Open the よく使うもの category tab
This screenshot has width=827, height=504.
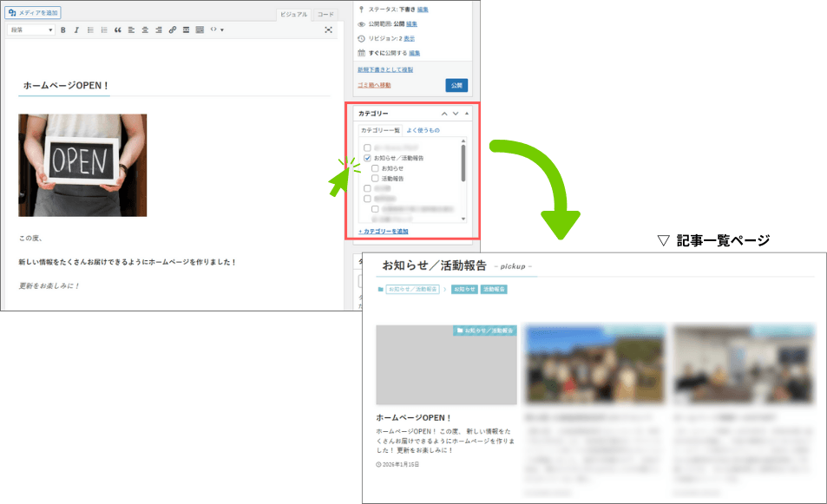click(x=423, y=130)
